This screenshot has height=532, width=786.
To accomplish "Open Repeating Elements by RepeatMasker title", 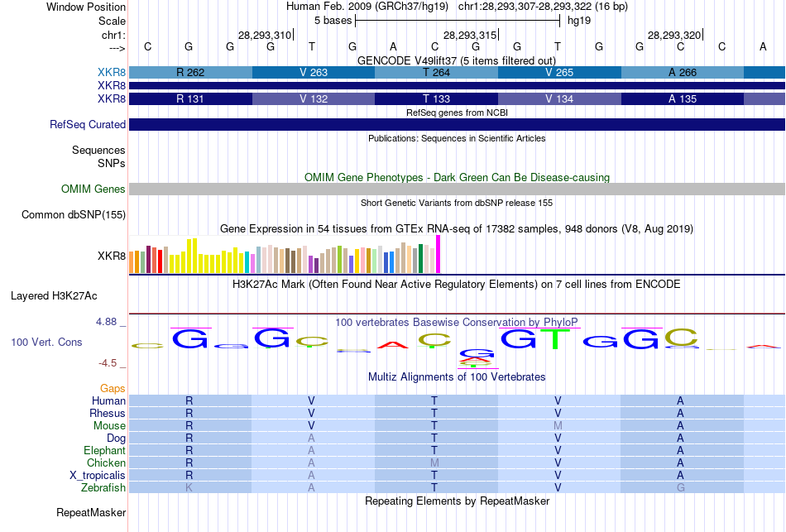I will 457,501.
